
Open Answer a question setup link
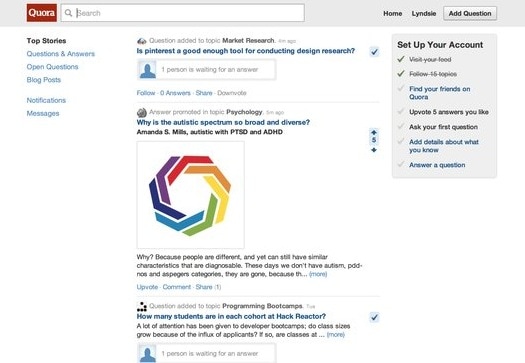click(437, 165)
